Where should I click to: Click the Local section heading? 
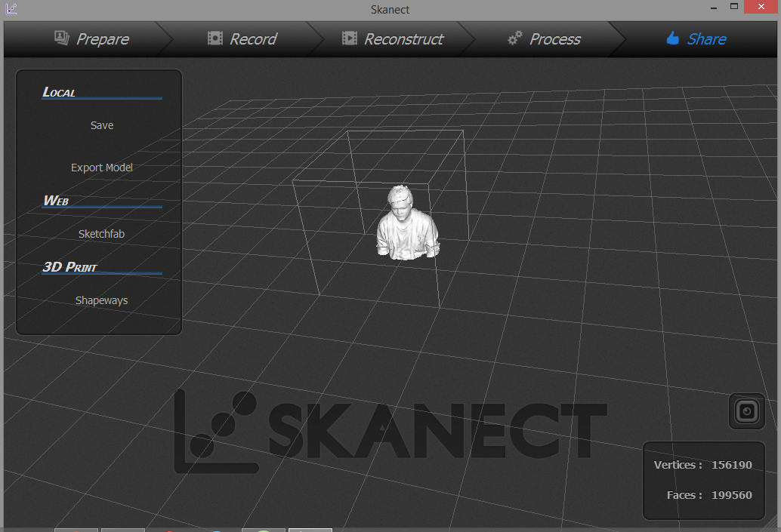(x=59, y=92)
